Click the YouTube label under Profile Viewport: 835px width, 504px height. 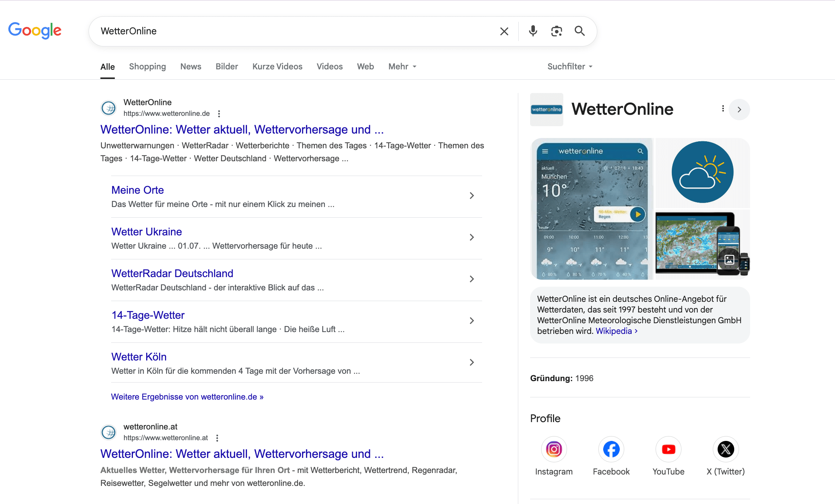(669, 472)
